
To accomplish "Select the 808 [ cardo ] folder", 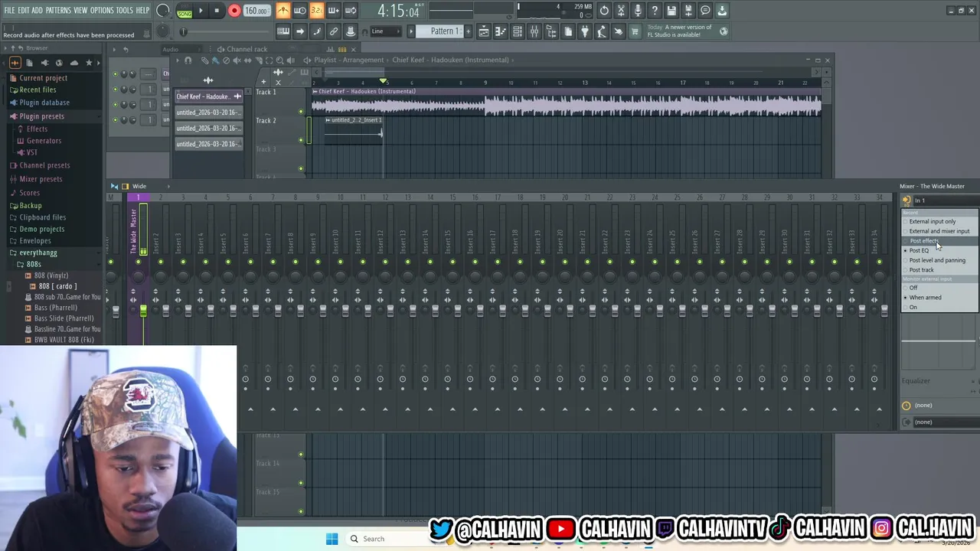I will [x=57, y=286].
